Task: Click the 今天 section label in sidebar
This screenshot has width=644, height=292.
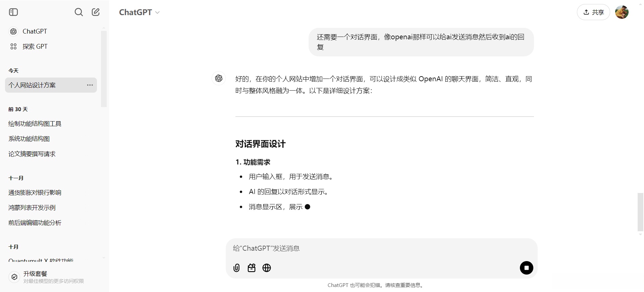Action: click(x=13, y=71)
